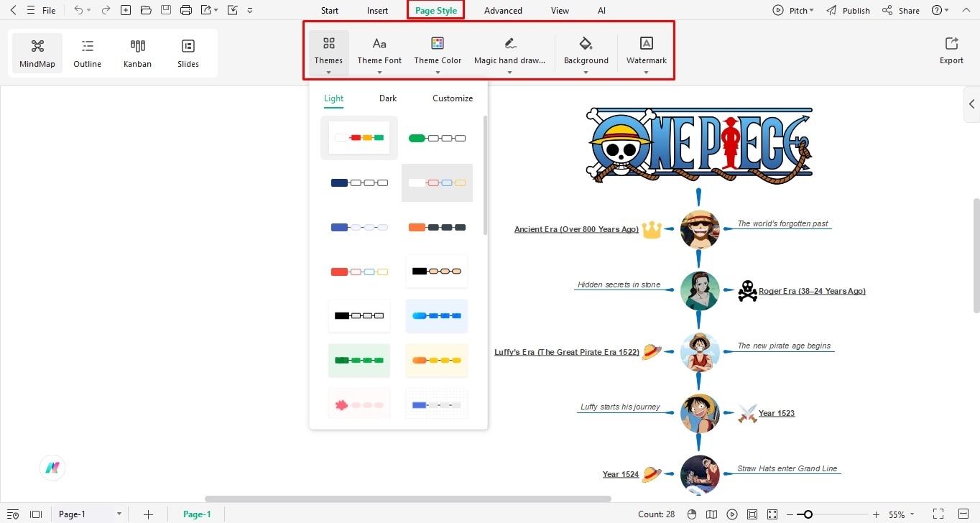Switch to MindMap view mode
The width and height of the screenshot is (980, 523).
[x=37, y=53]
